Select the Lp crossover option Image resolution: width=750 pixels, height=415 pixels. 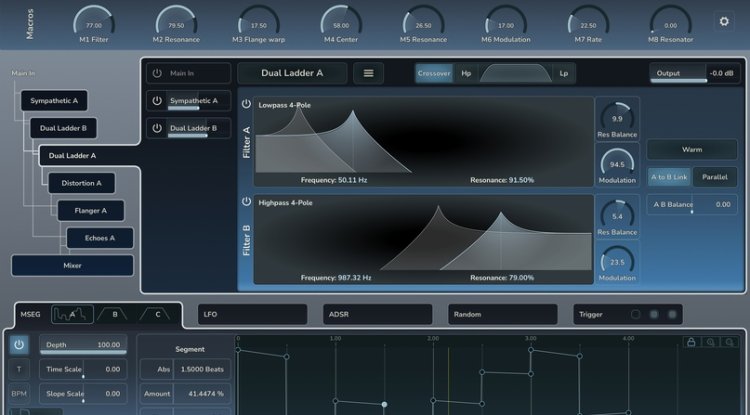click(563, 73)
